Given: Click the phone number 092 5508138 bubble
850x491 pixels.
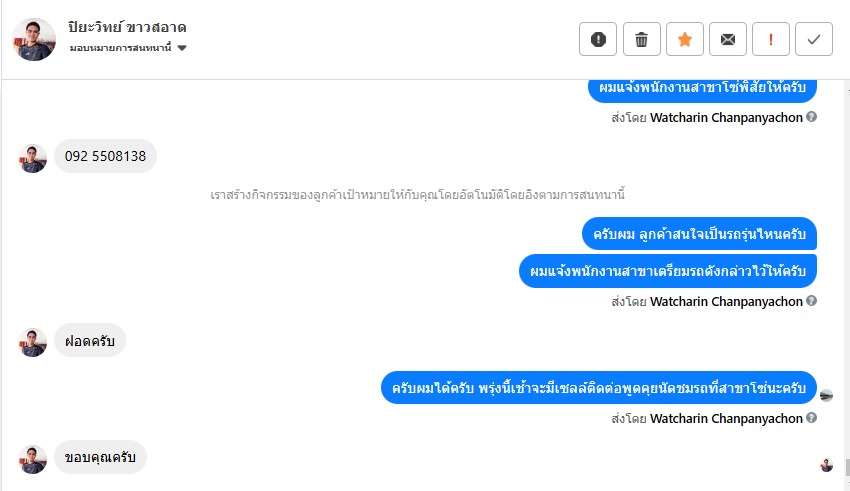Looking at the screenshot, I should pyautogui.click(x=105, y=156).
